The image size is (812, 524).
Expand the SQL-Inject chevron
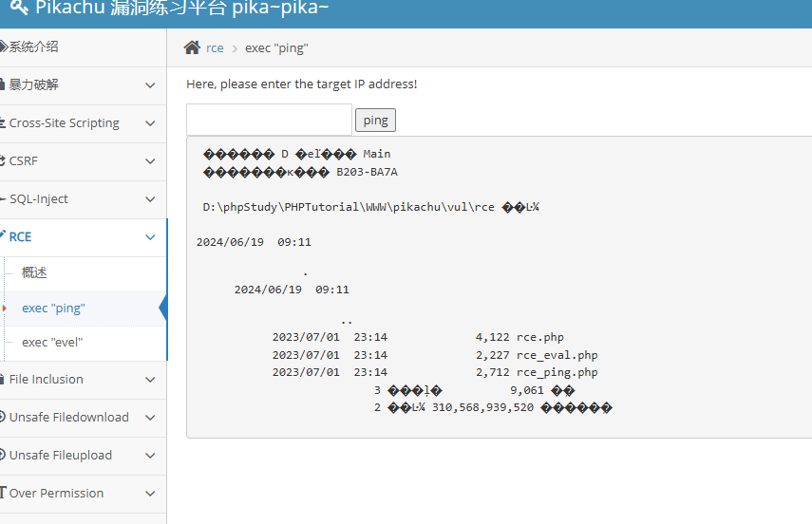150,199
